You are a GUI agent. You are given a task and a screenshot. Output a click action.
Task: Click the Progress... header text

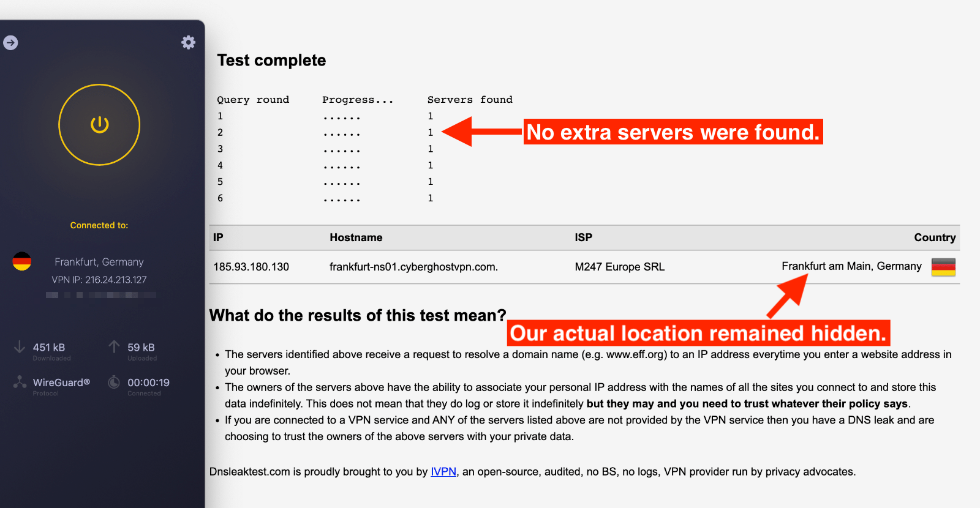click(358, 99)
